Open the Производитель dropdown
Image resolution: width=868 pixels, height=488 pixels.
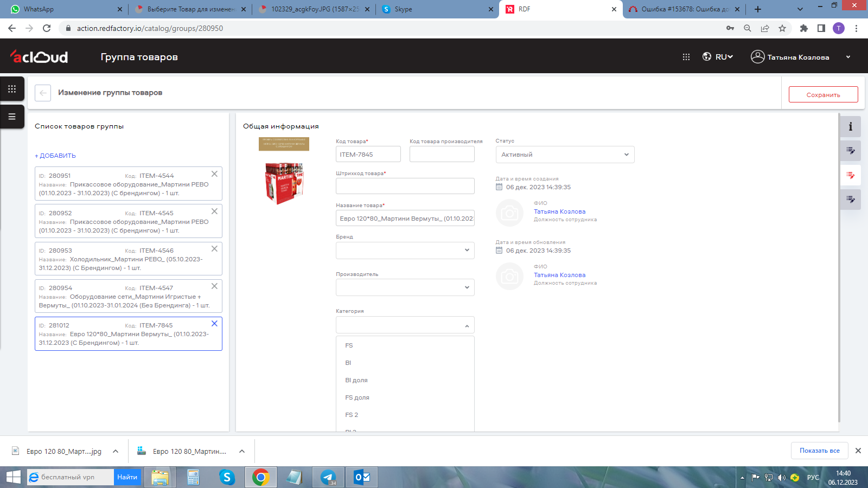(405, 287)
